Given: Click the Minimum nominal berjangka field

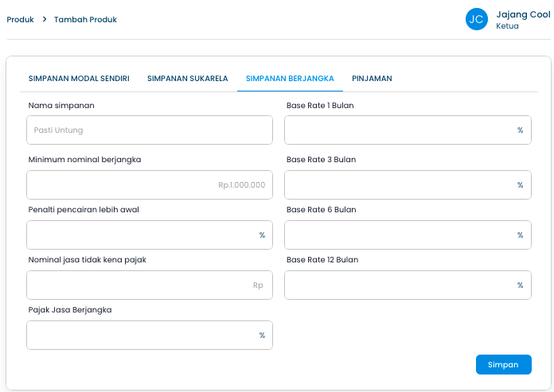Looking at the screenshot, I should (x=150, y=184).
